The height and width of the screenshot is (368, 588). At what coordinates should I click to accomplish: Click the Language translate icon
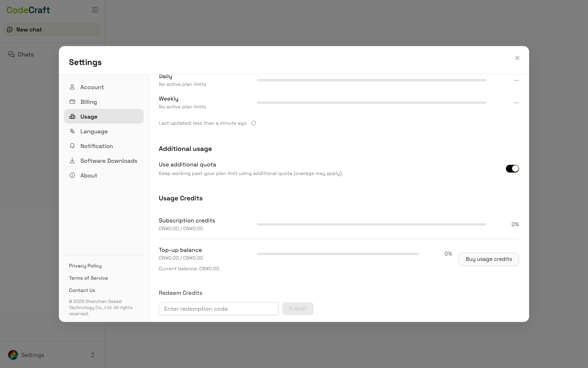(x=72, y=131)
